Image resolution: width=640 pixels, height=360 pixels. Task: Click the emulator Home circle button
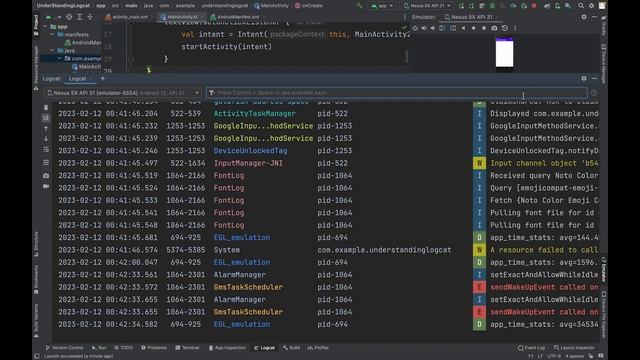pyautogui.click(x=473, y=28)
